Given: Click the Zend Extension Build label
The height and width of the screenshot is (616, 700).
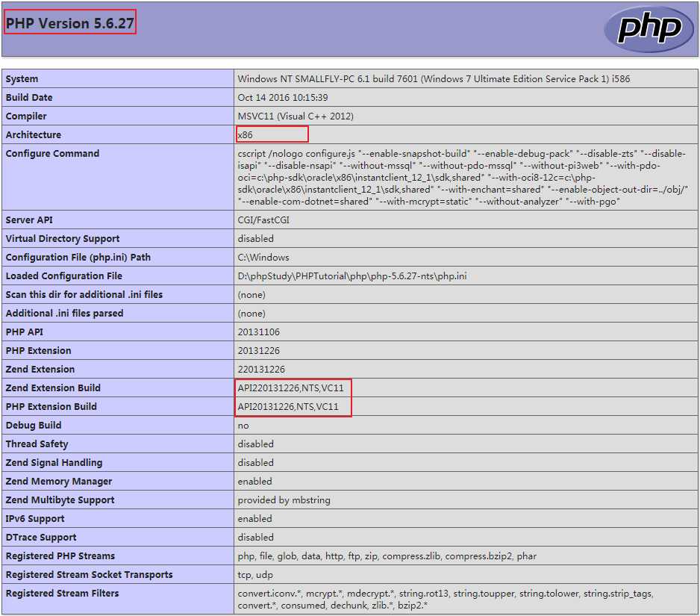Looking at the screenshot, I should point(53,388).
